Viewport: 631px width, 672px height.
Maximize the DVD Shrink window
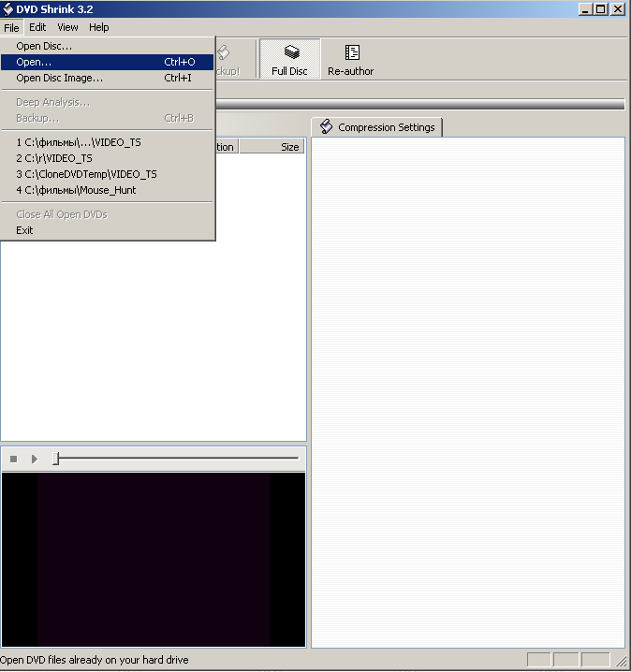point(601,9)
